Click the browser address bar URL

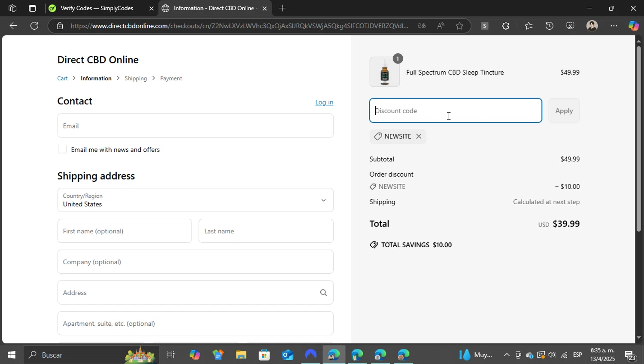point(240,26)
